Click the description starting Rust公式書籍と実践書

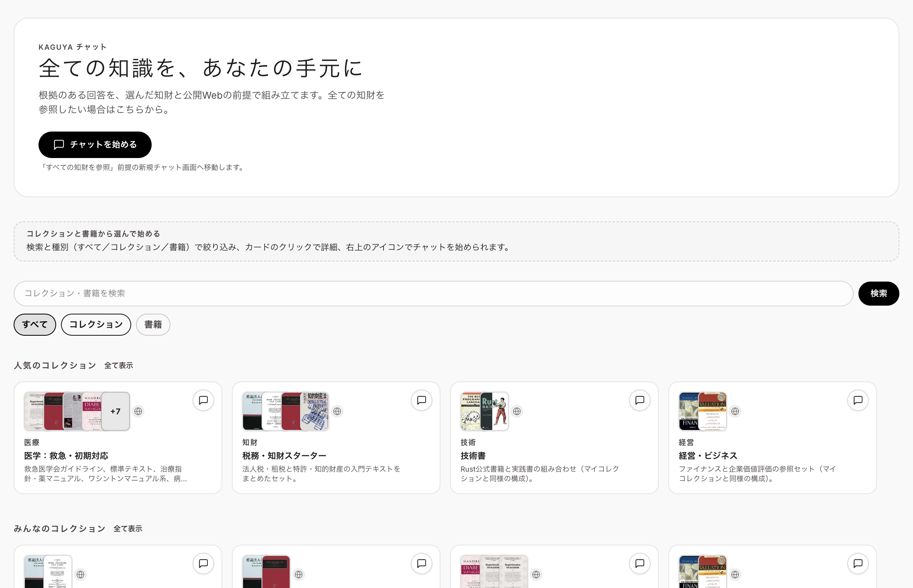540,474
